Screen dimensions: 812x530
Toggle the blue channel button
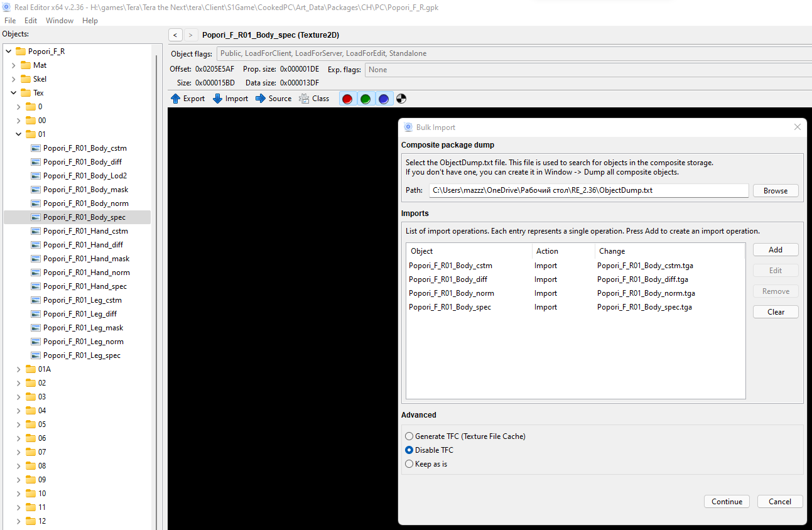point(383,99)
